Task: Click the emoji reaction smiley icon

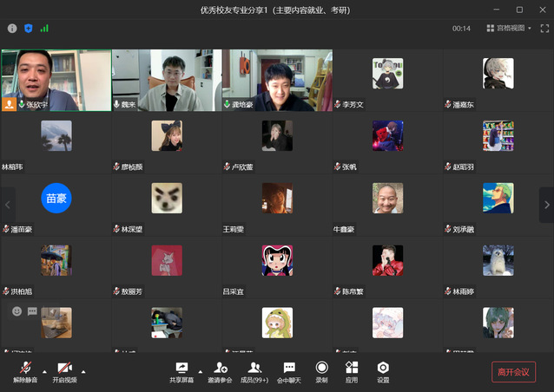Action: coord(16,311)
